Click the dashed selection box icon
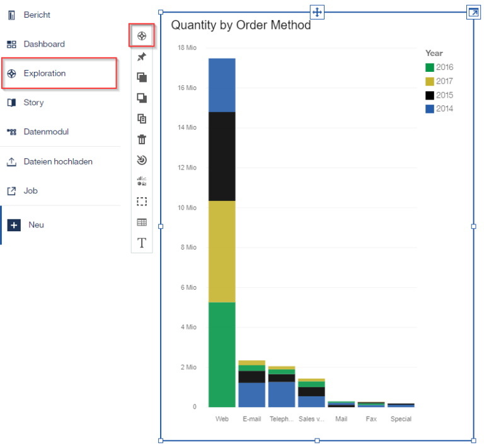Image resolution: width=484 pixels, height=448 pixels. [142, 202]
